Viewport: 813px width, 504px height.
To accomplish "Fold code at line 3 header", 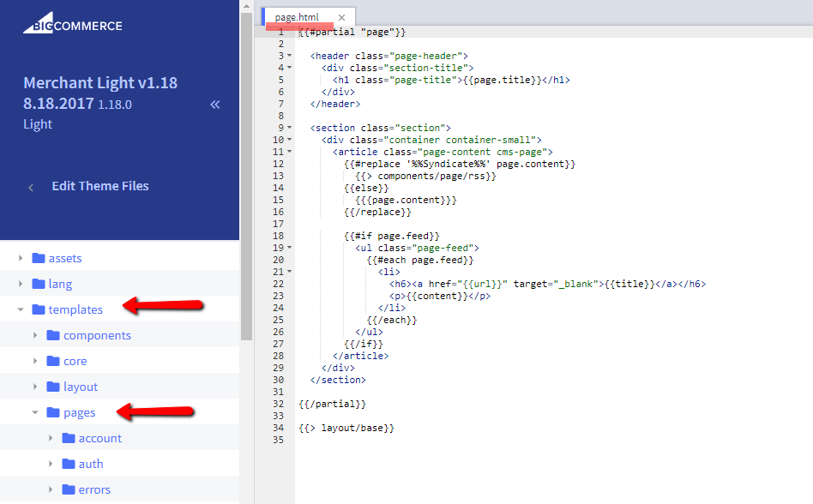I will click(290, 56).
